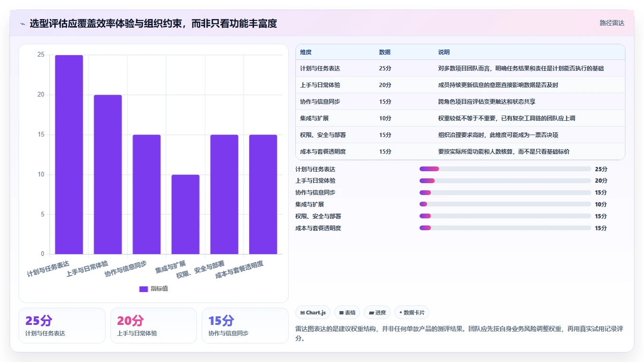The height and width of the screenshot is (362, 644).
Task: Click the 集成与扩展 bar in chart
Action: tap(185, 215)
